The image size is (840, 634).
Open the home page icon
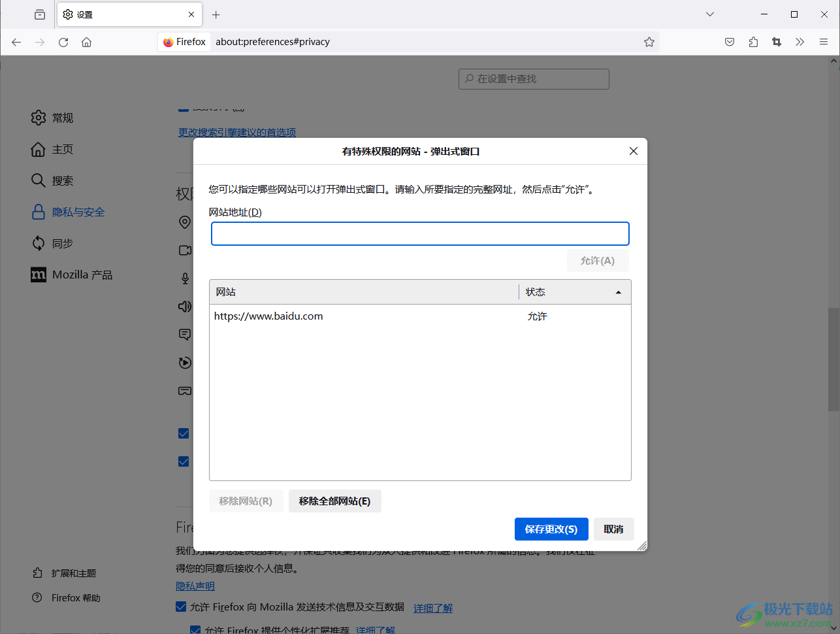coord(86,42)
